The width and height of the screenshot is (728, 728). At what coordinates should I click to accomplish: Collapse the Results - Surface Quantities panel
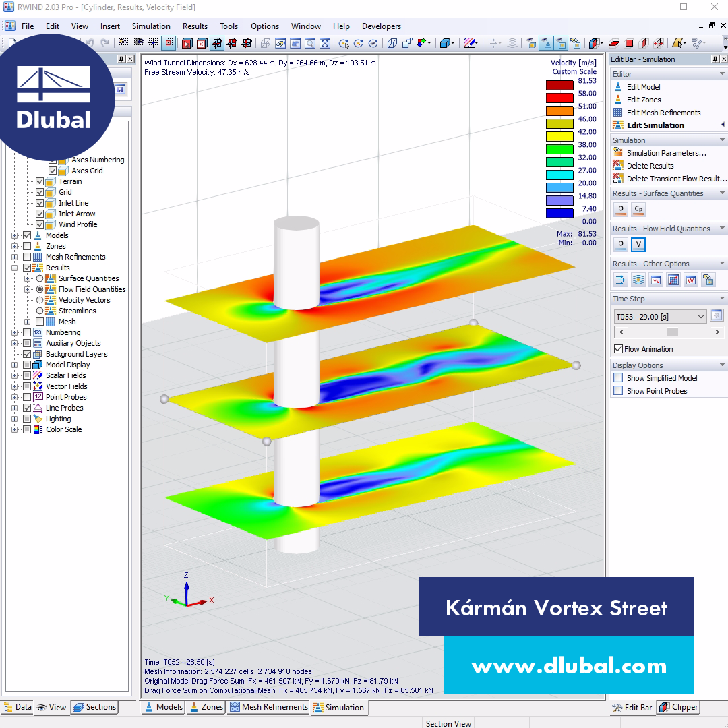(722, 193)
